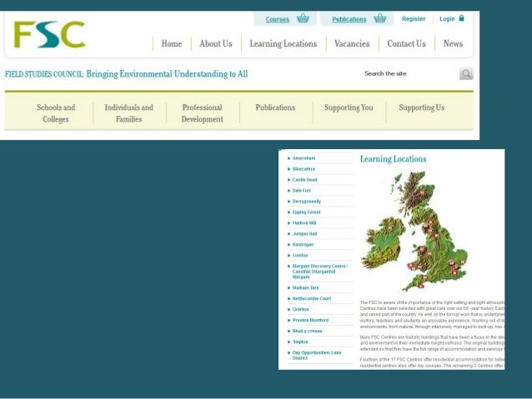
Task: Click the Courses link in top bar
Action: point(277,19)
